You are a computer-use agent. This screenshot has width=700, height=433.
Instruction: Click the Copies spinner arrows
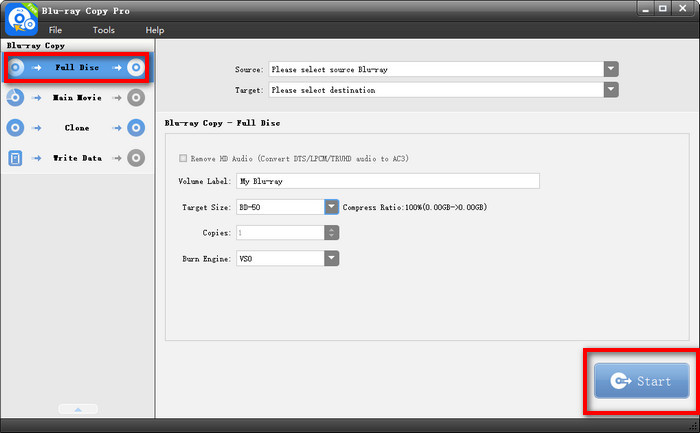coord(331,233)
